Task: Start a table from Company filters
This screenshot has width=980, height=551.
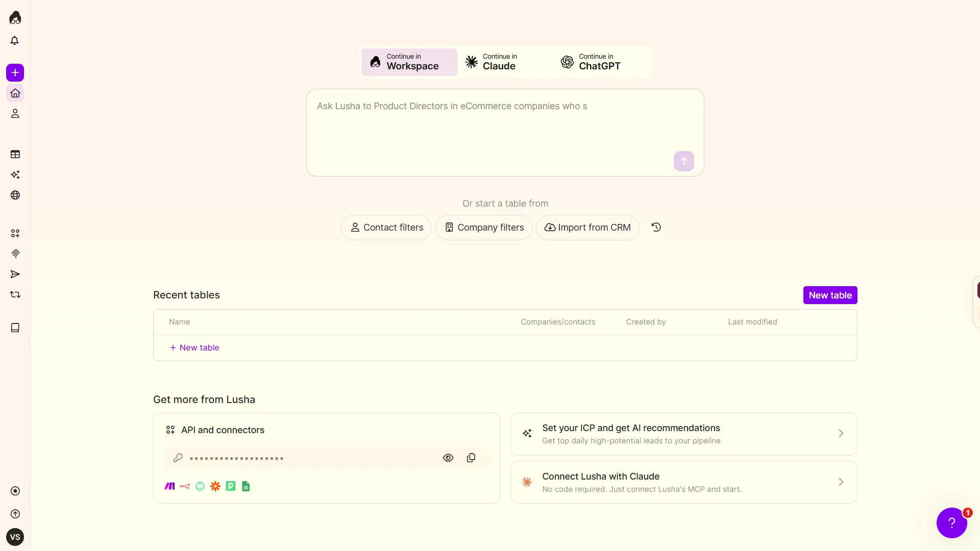Action: 483,228
